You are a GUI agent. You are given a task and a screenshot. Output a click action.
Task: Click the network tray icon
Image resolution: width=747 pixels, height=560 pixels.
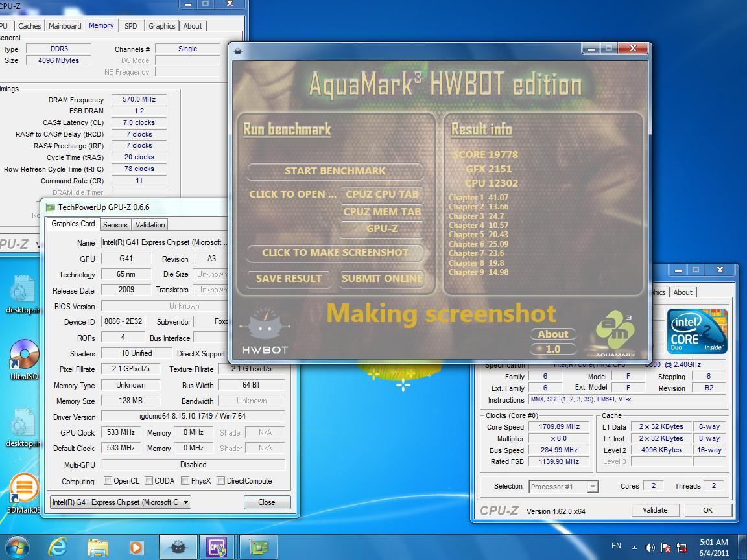[682, 548]
